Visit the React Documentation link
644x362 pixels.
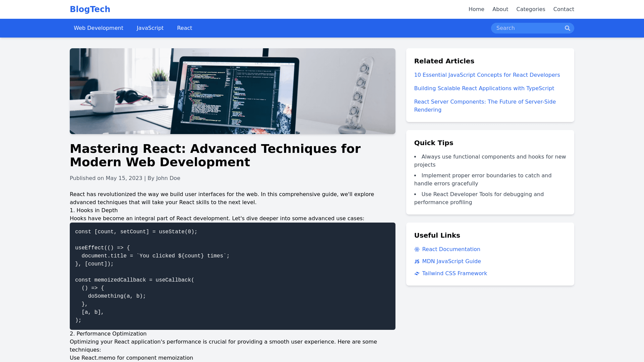point(451,249)
